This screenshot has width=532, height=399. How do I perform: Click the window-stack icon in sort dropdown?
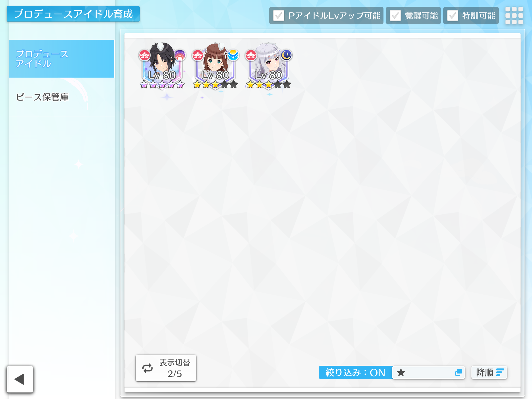pyautogui.click(x=458, y=372)
